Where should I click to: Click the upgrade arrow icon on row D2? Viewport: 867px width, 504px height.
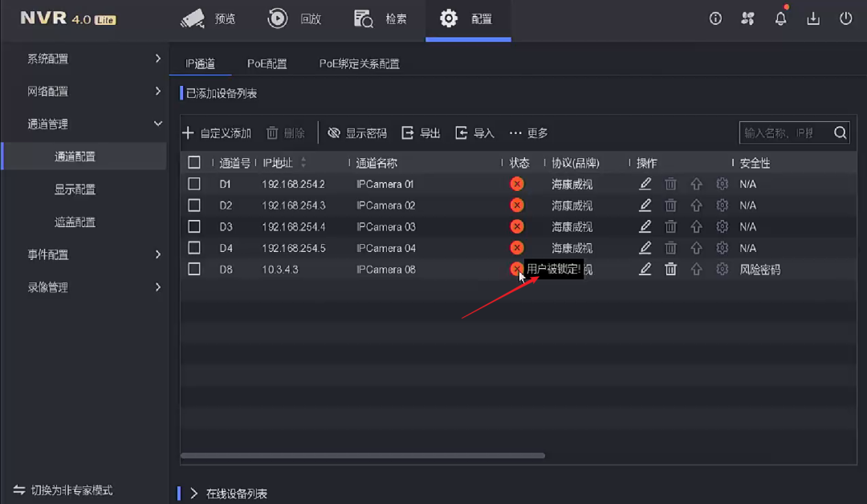point(696,205)
